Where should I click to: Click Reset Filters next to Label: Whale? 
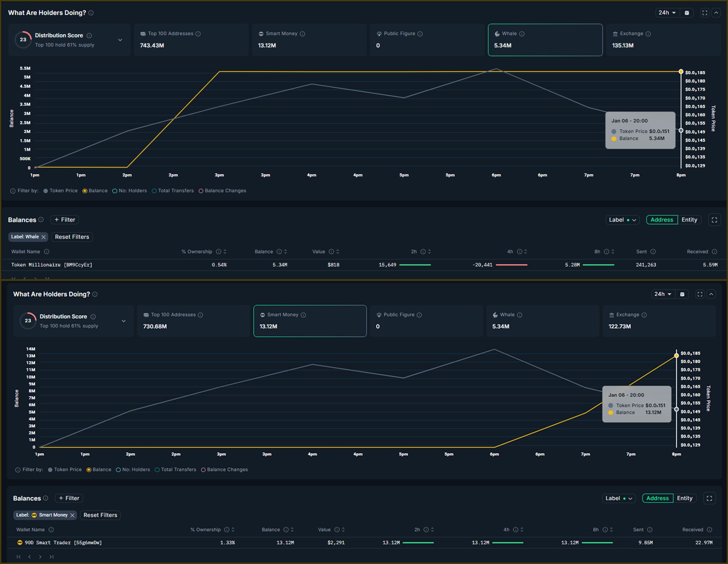coord(72,237)
